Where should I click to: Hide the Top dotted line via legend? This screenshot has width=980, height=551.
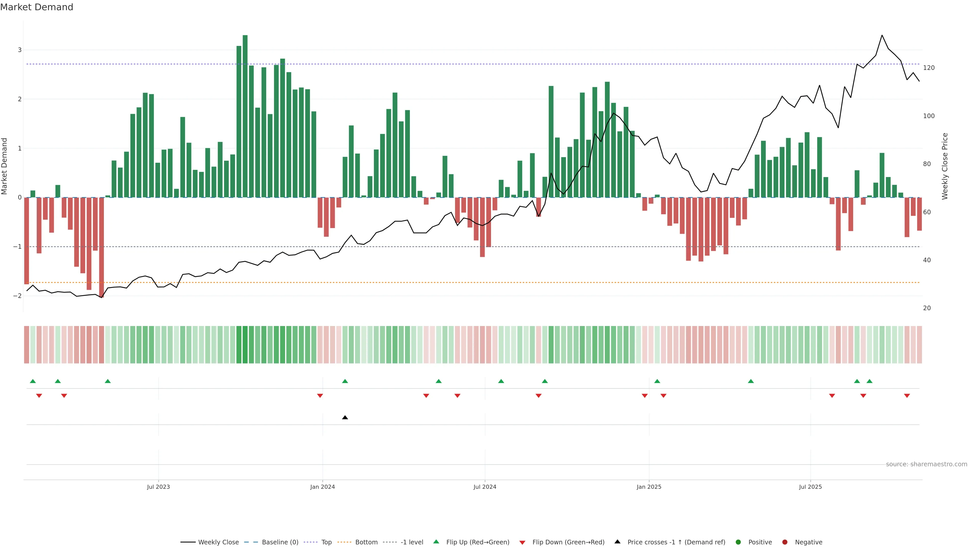[326, 542]
